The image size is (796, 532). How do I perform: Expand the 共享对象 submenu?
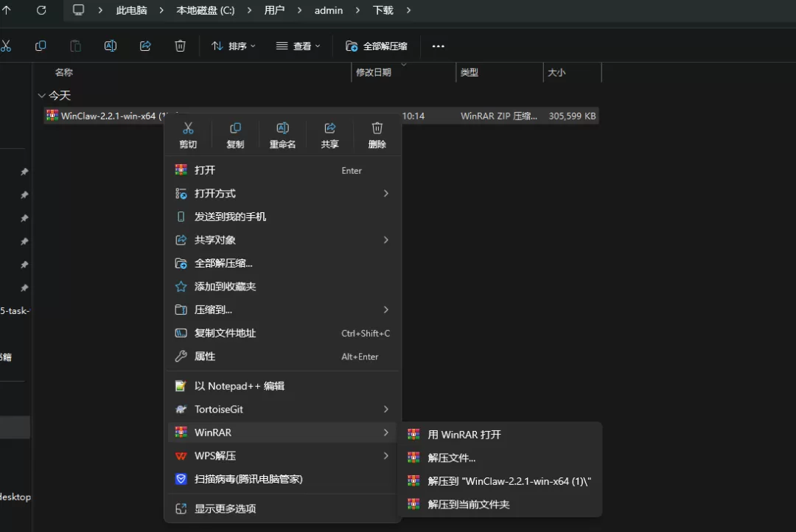282,239
